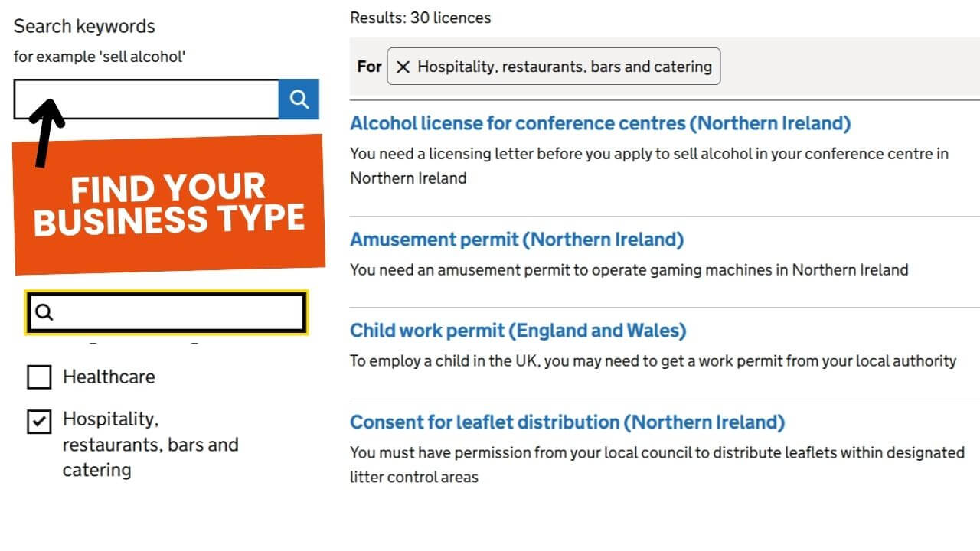Open Consent for leaflet distribution link
The width and height of the screenshot is (980, 551).
567,422
